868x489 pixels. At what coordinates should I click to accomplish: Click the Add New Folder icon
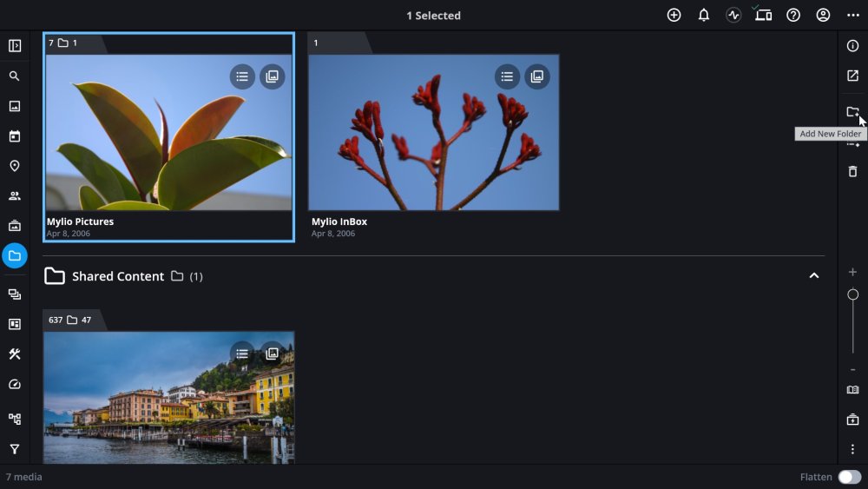tap(852, 112)
